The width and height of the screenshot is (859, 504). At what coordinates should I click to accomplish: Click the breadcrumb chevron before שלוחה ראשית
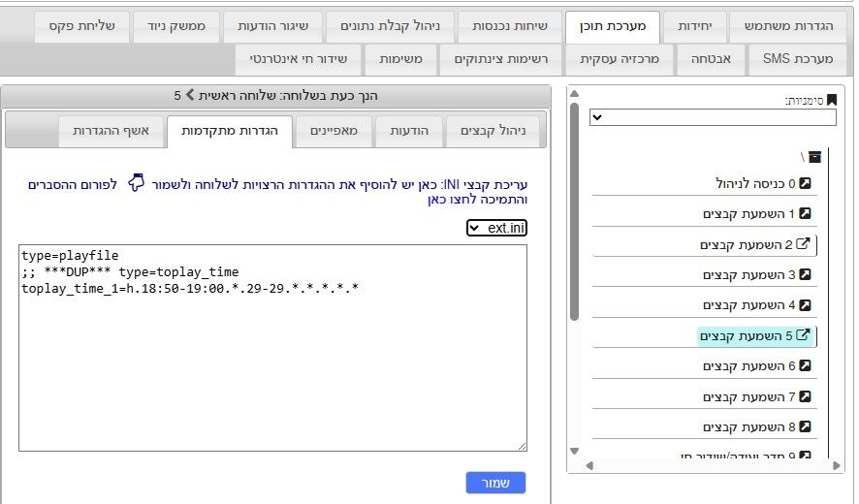pos(190,95)
